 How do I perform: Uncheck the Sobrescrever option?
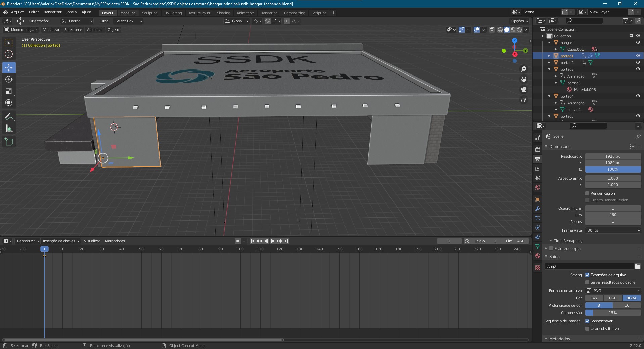tap(587, 321)
